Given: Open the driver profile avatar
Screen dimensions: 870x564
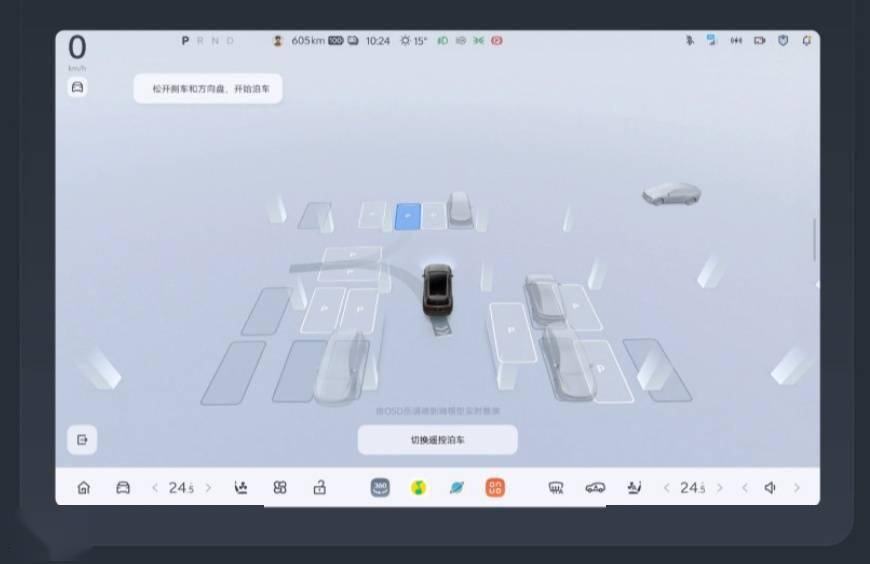Looking at the screenshot, I should tap(278, 41).
